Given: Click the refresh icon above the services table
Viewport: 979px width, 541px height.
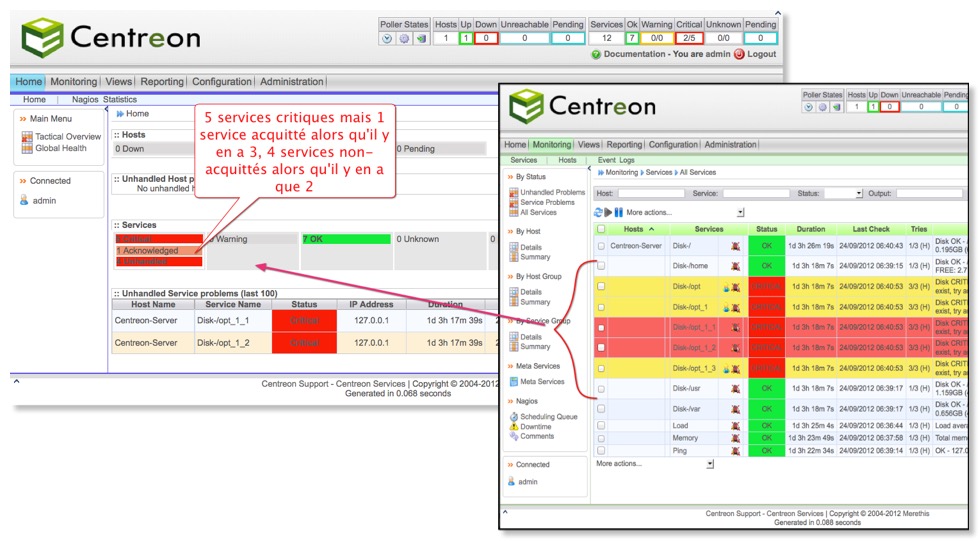Looking at the screenshot, I should [x=598, y=212].
